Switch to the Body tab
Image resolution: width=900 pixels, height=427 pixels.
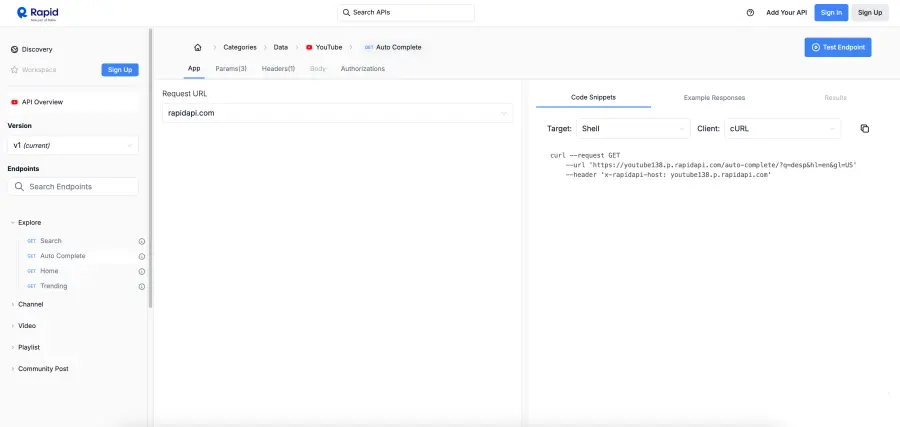tap(317, 69)
